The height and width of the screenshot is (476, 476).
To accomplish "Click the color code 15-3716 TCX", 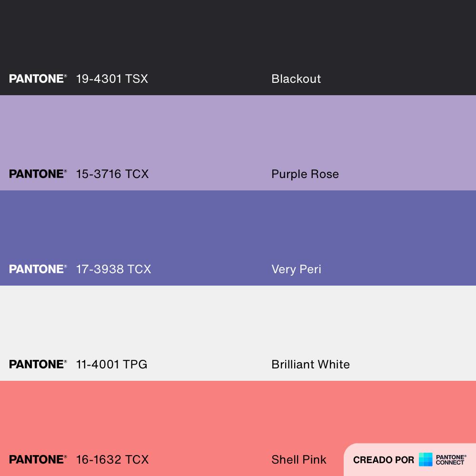I will coord(112,174).
